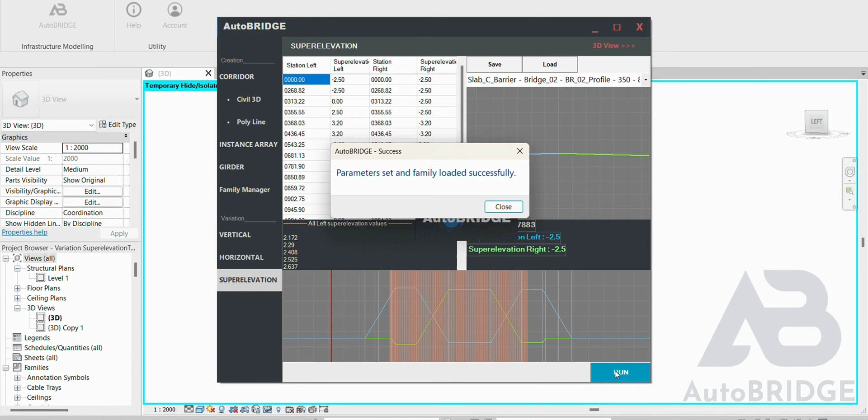Click Temporary View Properties icon
This screenshot has height=420, width=868.
click(289, 409)
